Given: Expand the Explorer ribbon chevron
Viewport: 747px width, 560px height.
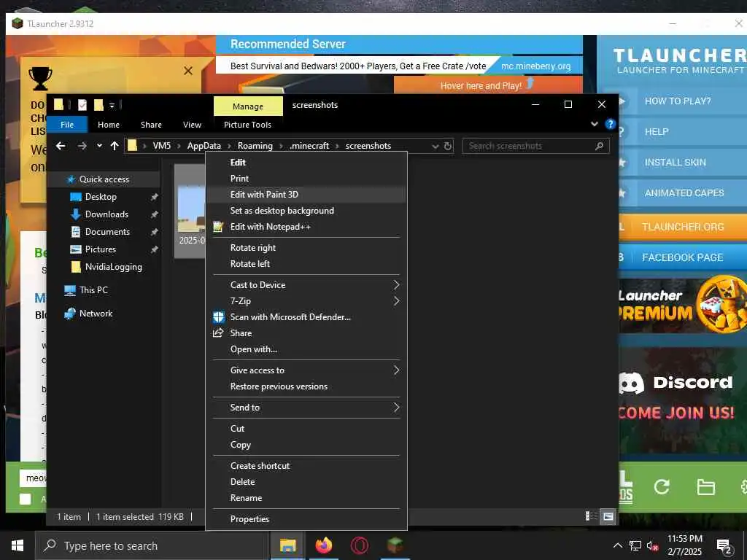Looking at the screenshot, I should 594,124.
